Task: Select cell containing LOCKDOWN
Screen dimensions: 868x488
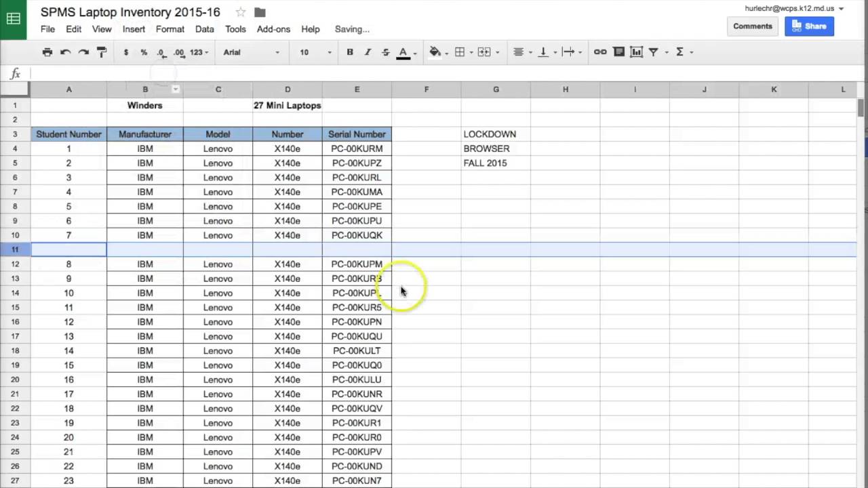Action: [x=496, y=134]
